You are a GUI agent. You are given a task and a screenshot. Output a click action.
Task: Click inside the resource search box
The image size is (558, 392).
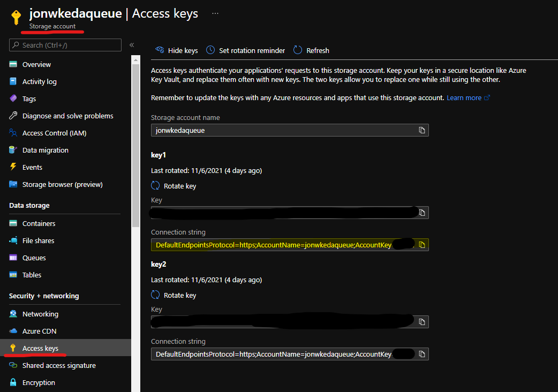(x=65, y=45)
